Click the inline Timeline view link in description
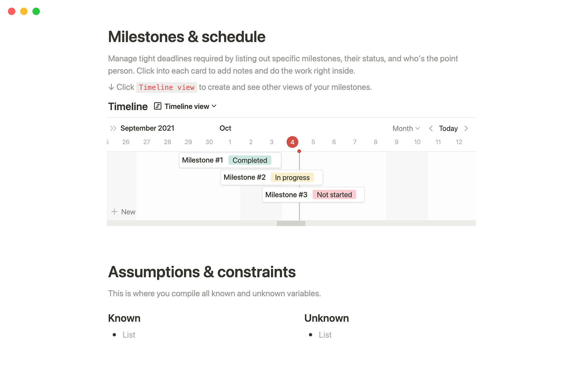This screenshot has height=368, width=588. [x=167, y=87]
